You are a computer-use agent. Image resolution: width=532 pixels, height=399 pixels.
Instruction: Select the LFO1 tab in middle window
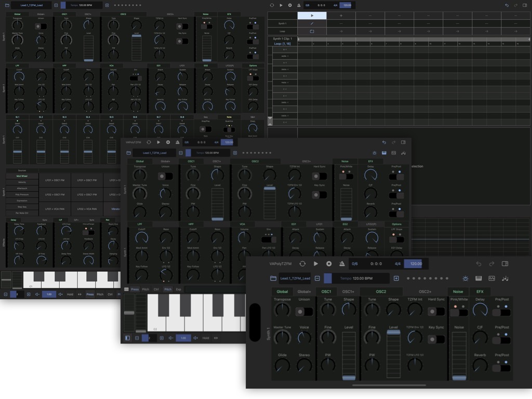(x=320, y=224)
